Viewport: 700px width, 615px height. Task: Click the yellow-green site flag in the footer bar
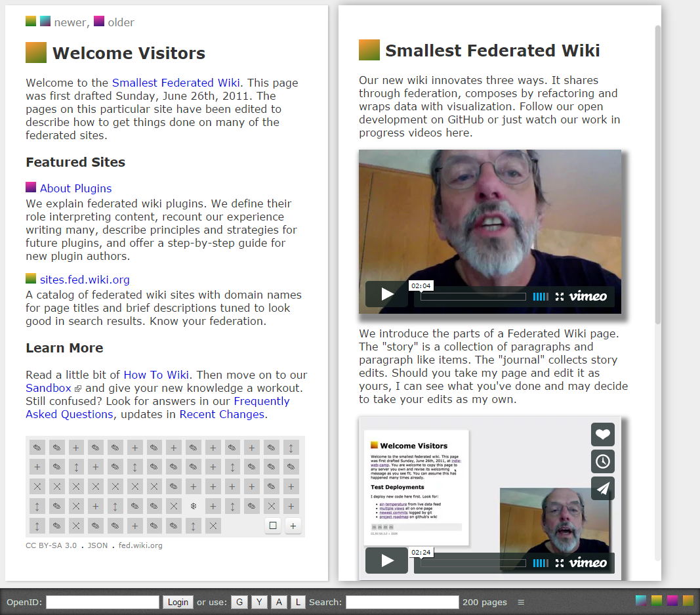(x=657, y=601)
